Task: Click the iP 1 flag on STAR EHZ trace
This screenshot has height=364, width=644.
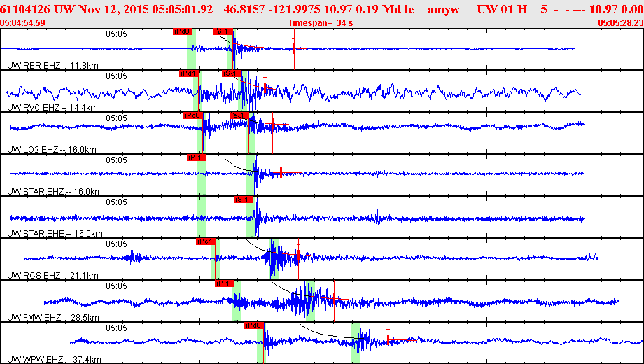Action: (196, 157)
